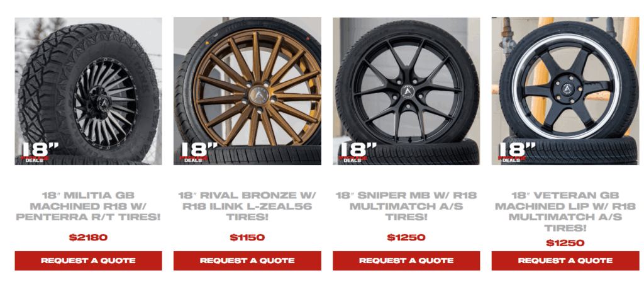
Task: Request a quote for the Veteran GB package
Action: tap(565, 261)
